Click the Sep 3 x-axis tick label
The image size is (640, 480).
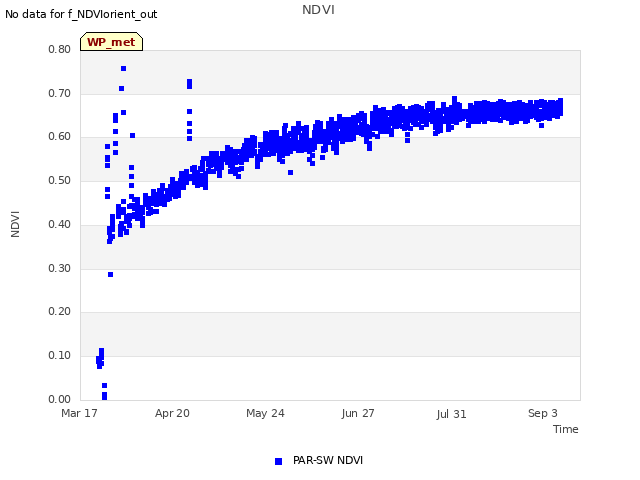point(542,413)
